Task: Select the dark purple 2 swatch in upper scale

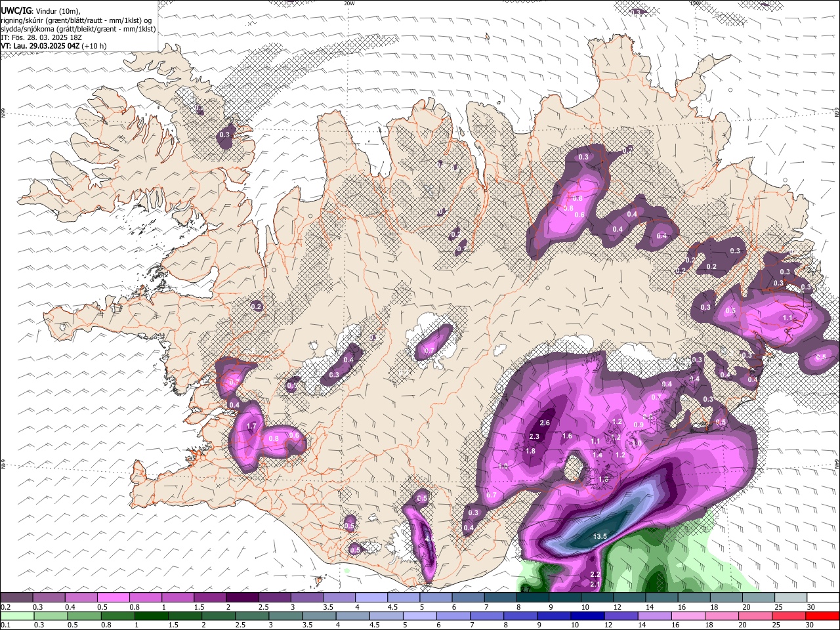Action: click(241, 598)
